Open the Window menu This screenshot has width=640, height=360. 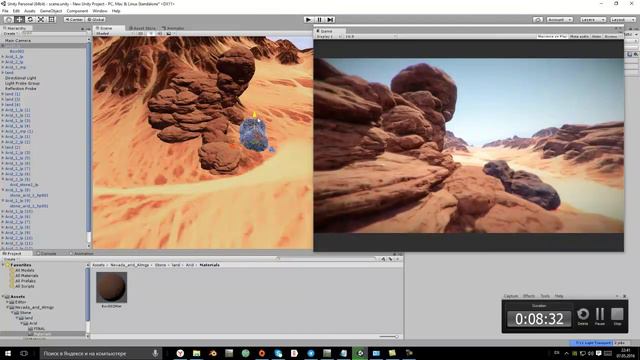(x=100, y=11)
